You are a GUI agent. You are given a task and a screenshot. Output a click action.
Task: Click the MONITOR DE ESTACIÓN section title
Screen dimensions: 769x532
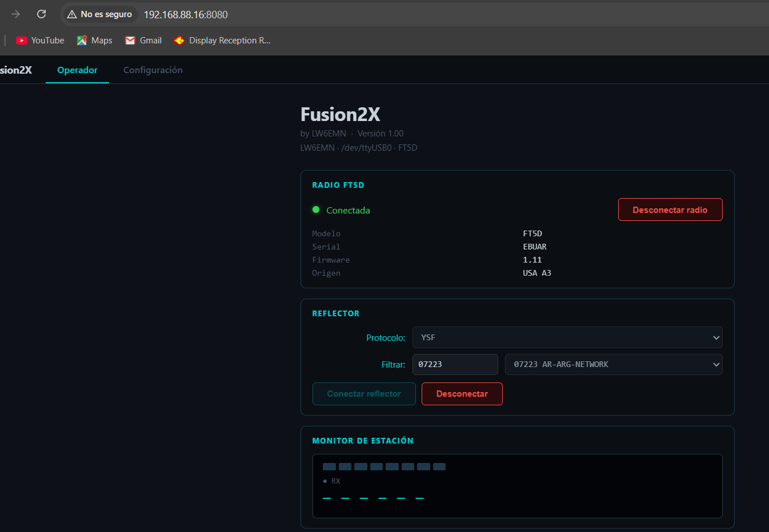click(x=363, y=441)
